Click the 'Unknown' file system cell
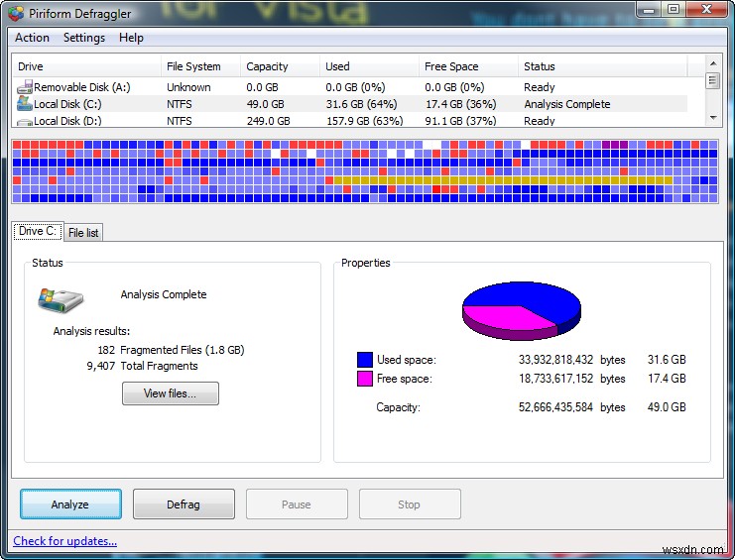Image resolution: width=735 pixels, height=560 pixels. pyautogui.click(x=188, y=87)
